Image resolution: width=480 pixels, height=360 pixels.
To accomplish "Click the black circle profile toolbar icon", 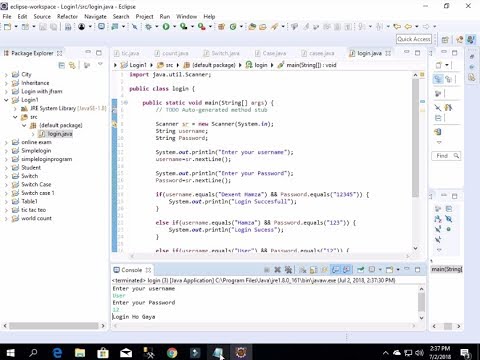I will [x=81, y=27].
